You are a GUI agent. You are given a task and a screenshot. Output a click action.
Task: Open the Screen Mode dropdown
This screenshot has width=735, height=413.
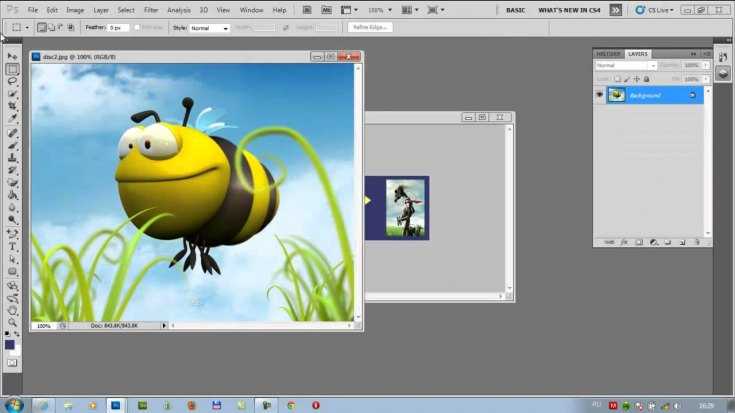click(x=435, y=10)
